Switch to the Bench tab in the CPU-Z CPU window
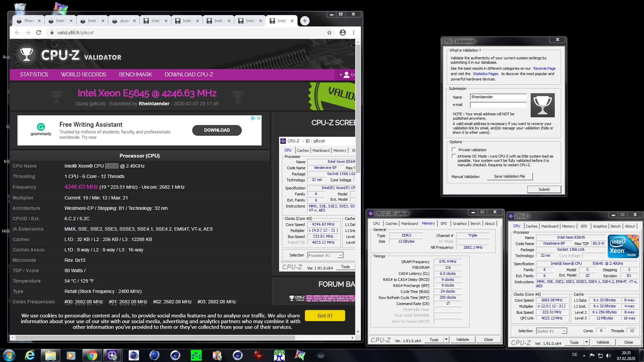This screenshot has height=362, width=644. coord(615,226)
